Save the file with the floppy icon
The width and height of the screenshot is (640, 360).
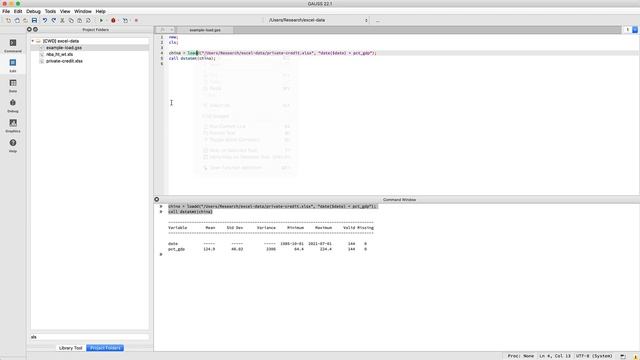tap(34, 20)
